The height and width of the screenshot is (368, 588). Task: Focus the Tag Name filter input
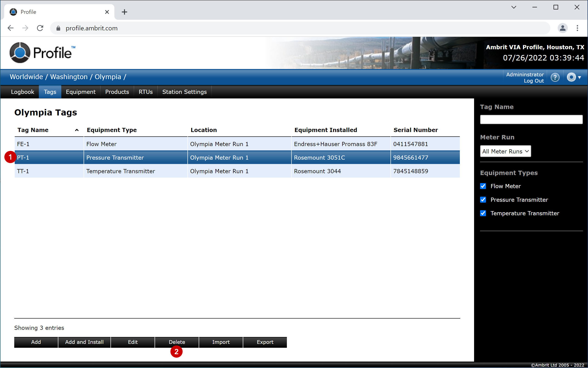(531, 120)
